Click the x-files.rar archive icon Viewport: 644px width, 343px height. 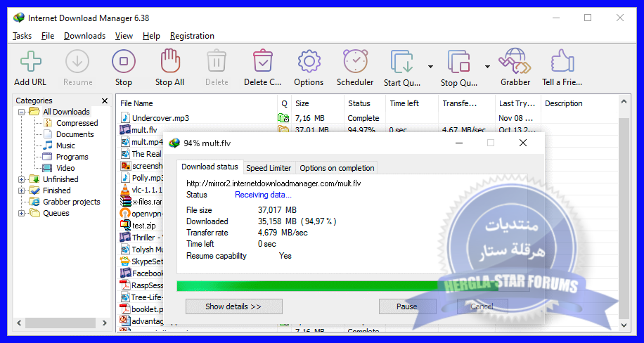tap(125, 202)
